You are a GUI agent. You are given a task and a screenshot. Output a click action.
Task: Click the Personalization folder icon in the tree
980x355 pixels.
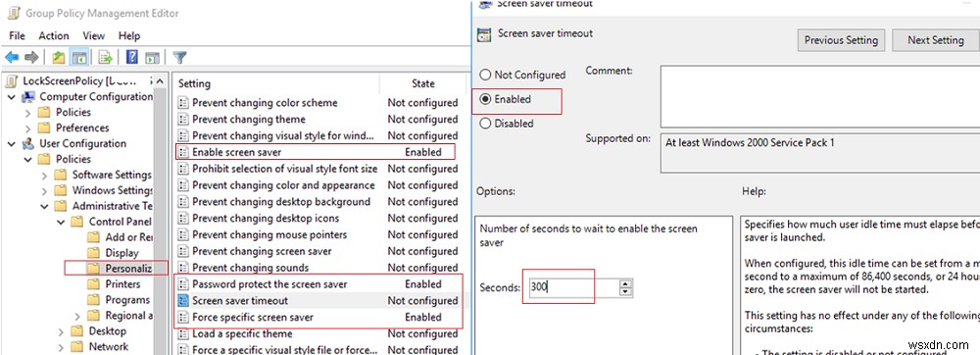tap(93, 269)
